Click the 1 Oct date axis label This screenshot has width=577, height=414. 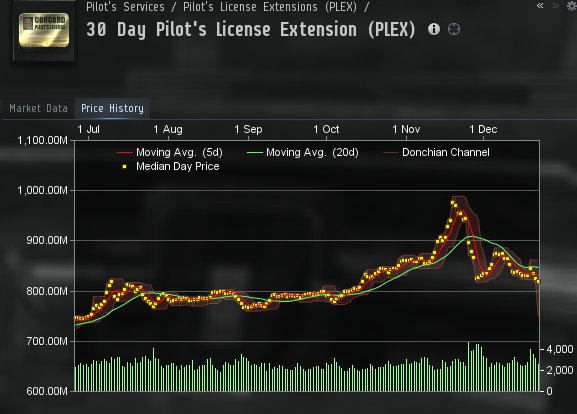coord(326,129)
